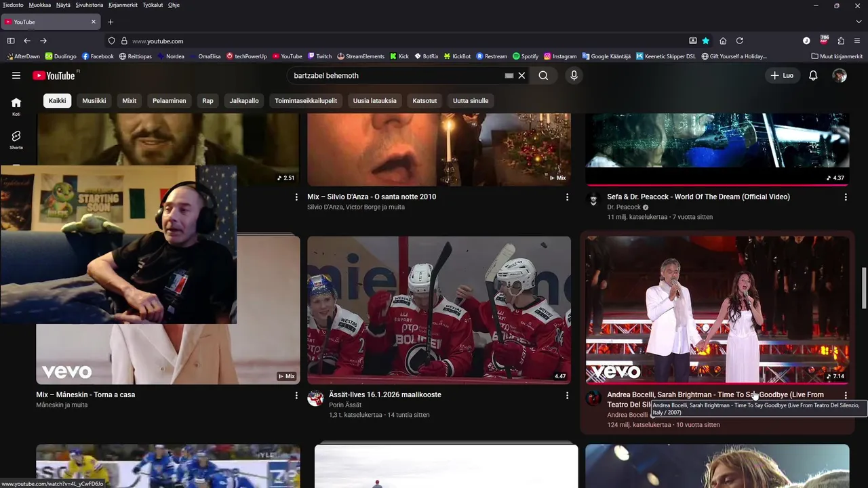The image size is (868, 488).
Task: Open Firefox sidebar toggle icon
Action: click(x=11, y=41)
